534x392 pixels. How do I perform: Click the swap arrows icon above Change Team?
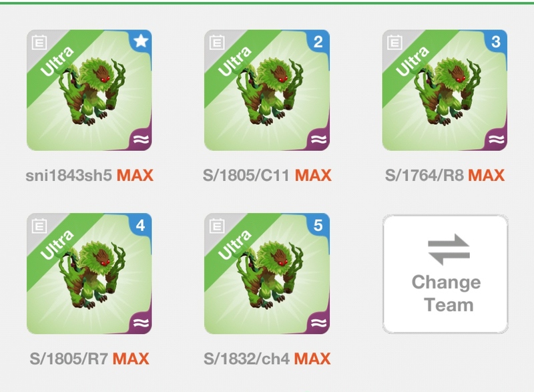(449, 249)
